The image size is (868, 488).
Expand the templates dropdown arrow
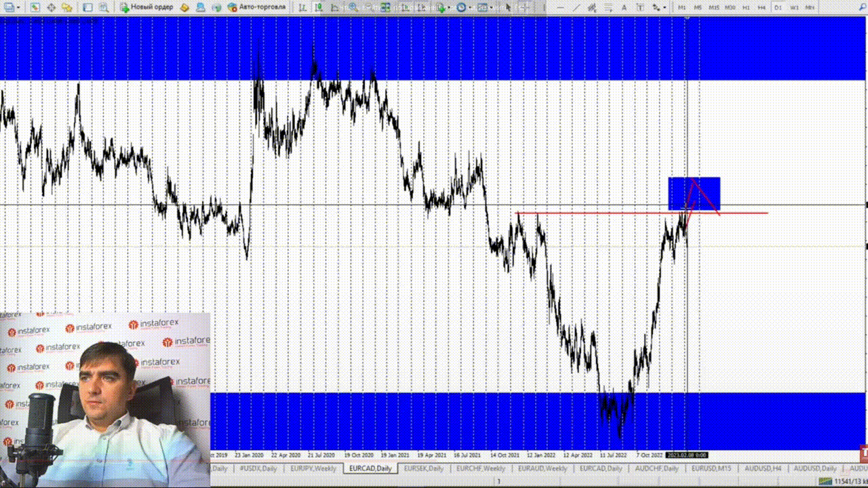494,7
